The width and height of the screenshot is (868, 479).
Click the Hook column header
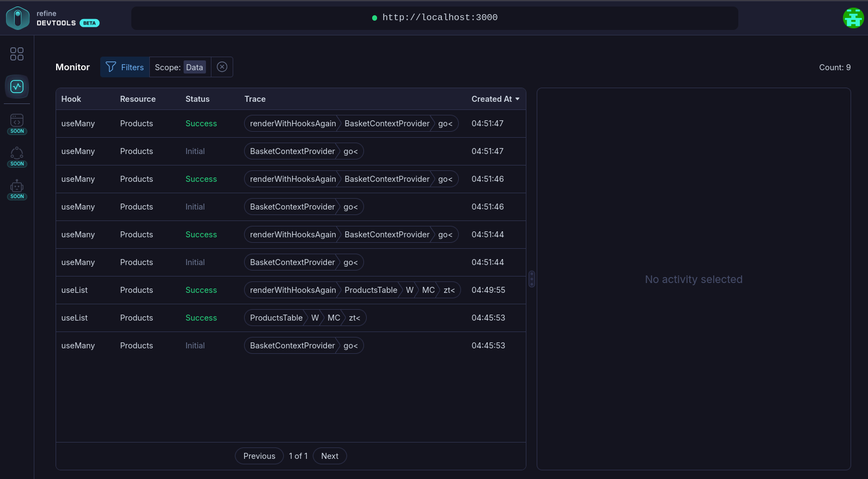click(71, 99)
